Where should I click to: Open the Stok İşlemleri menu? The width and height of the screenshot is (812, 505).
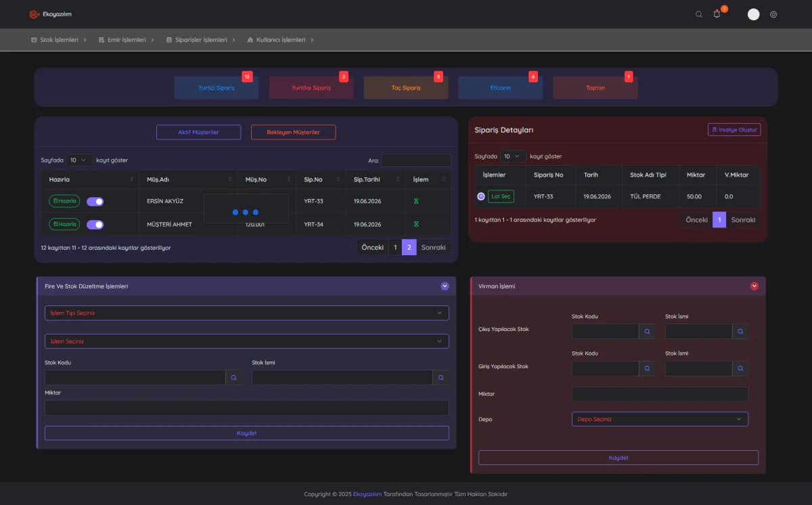59,40
